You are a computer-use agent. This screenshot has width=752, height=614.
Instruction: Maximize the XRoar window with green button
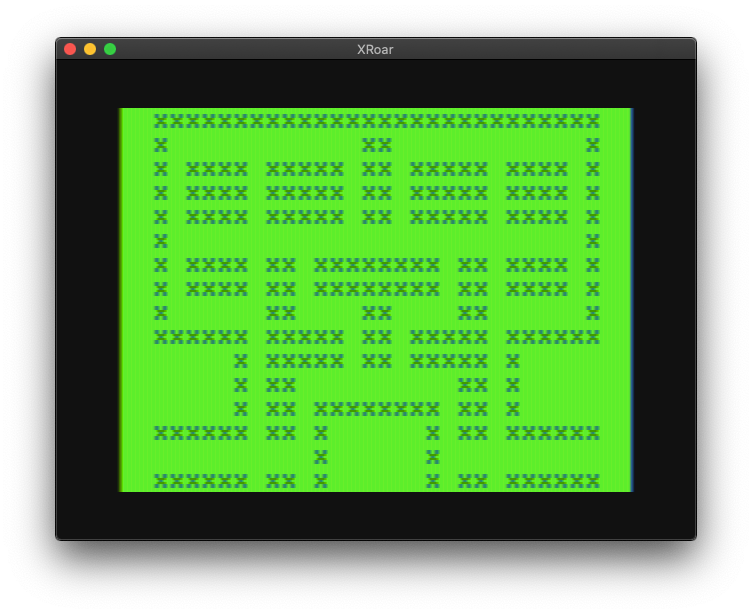coord(110,49)
